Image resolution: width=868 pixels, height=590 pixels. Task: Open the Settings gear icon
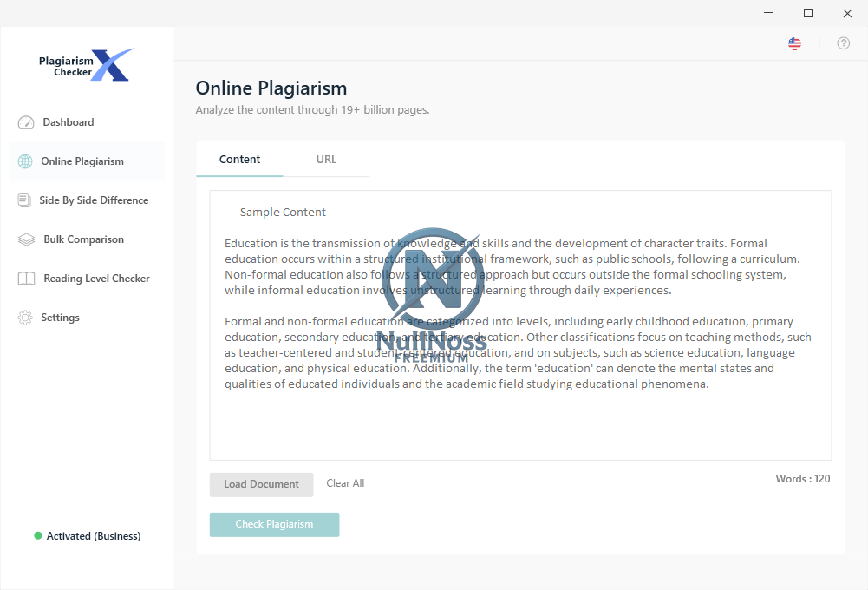25,318
